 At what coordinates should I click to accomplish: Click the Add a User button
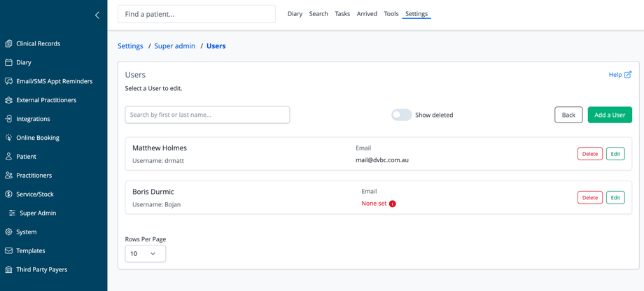click(x=609, y=115)
